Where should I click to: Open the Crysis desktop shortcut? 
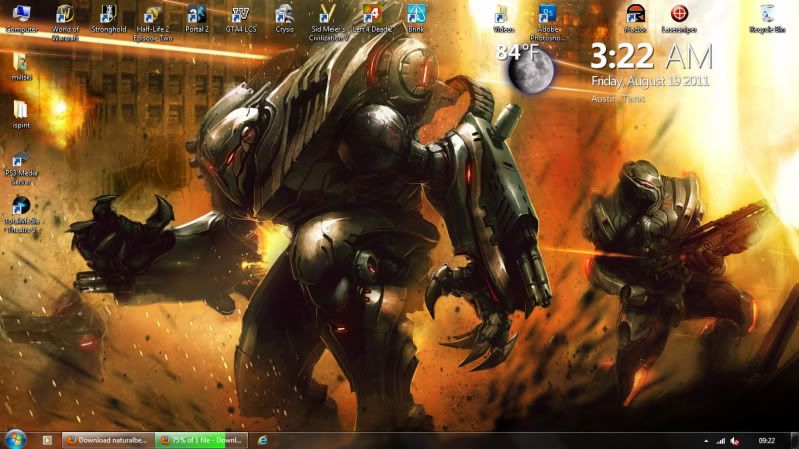[x=284, y=19]
